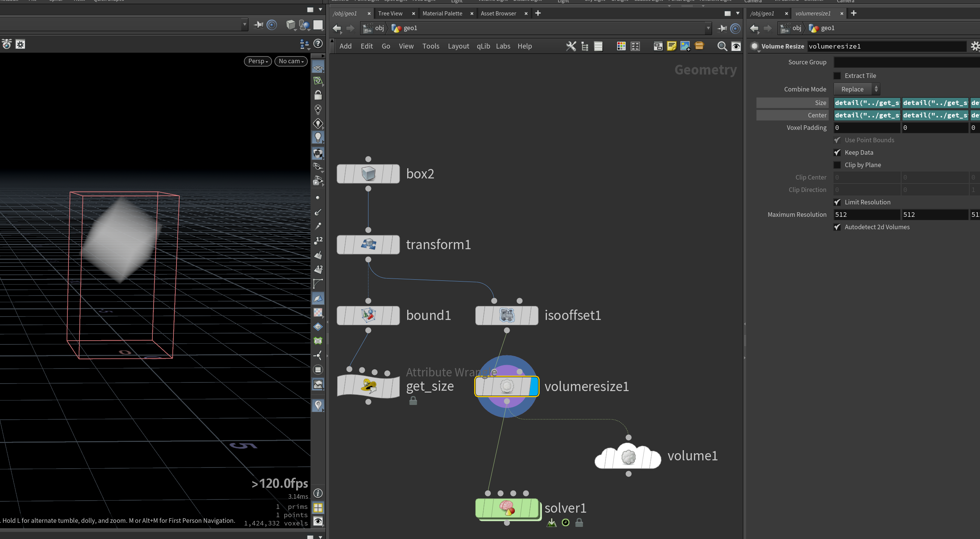Open the viewport pane options arrow menu

(320, 9)
